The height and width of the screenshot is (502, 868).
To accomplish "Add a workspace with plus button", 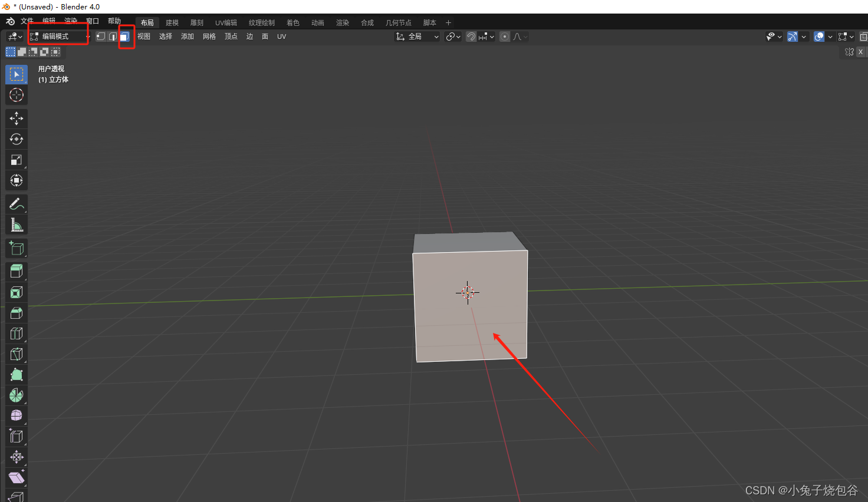I will [448, 23].
